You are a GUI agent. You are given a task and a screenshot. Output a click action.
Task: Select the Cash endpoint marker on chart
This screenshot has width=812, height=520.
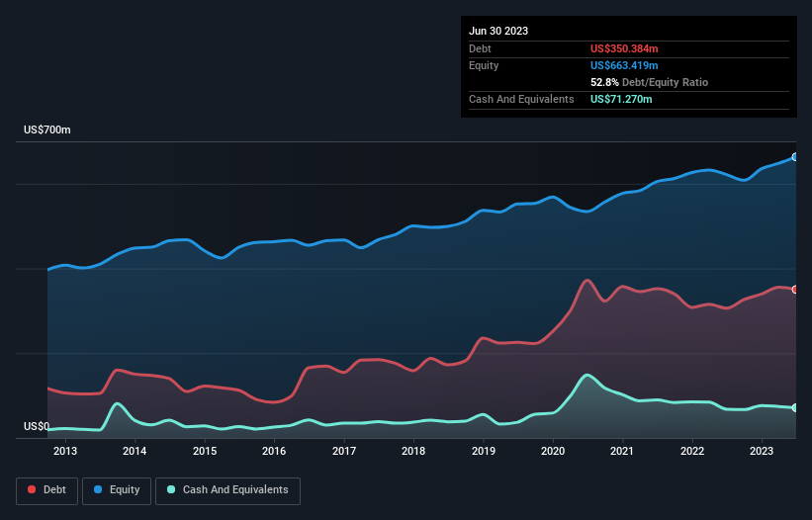(x=795, y=407)
